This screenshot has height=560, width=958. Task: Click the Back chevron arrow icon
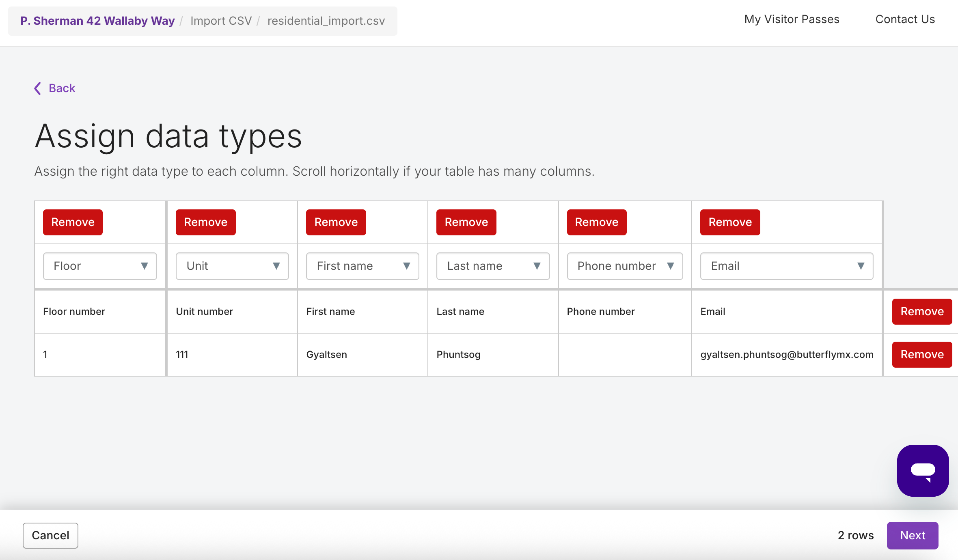(38, 88)
